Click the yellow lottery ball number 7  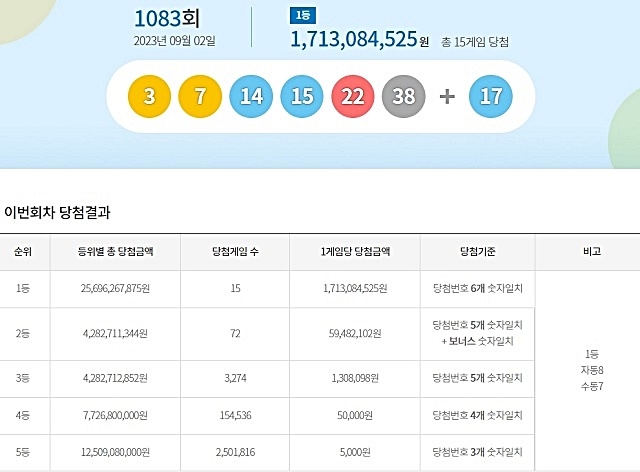pyautogui.click(x=200, y=96)
